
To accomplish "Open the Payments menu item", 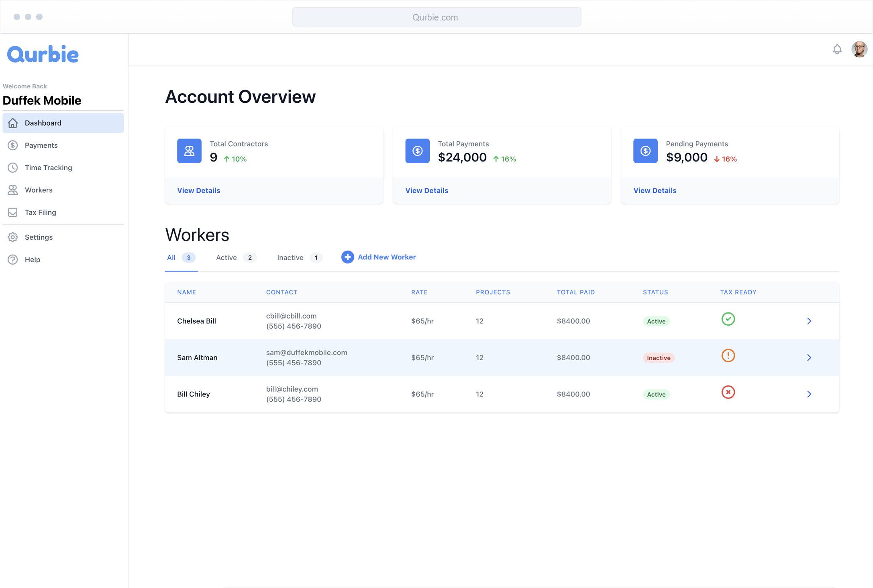I will tap(63, 145).
